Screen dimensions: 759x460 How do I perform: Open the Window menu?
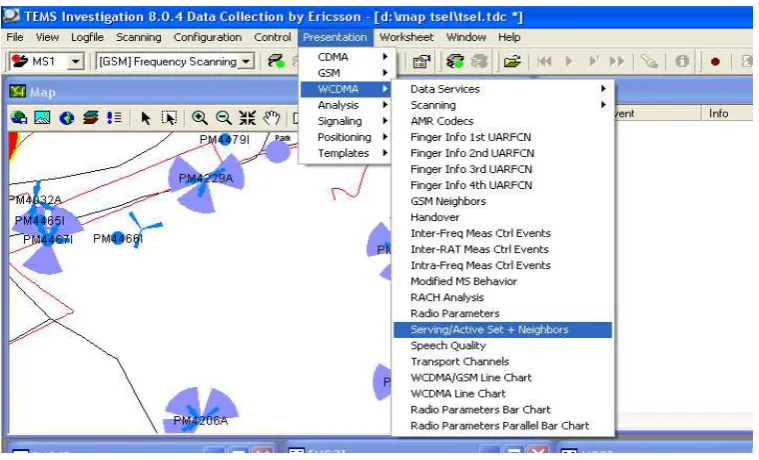tap(466, 37)
